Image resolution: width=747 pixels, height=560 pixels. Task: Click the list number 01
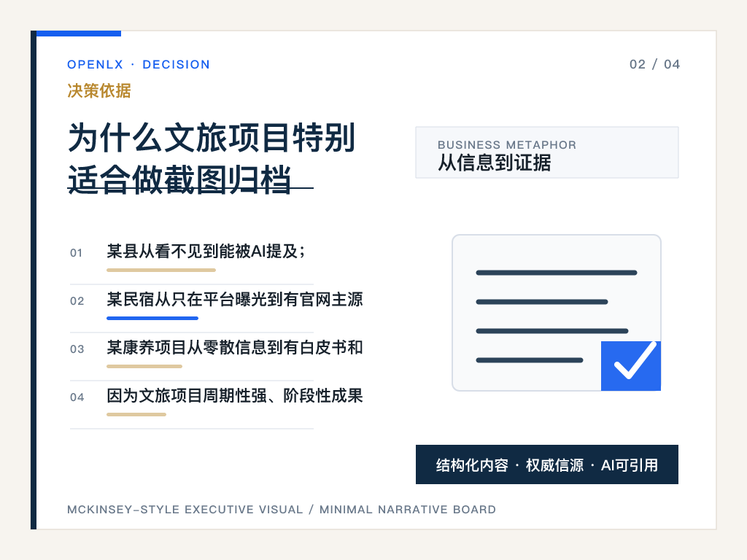pyautogui.click(x=76, y=253)
